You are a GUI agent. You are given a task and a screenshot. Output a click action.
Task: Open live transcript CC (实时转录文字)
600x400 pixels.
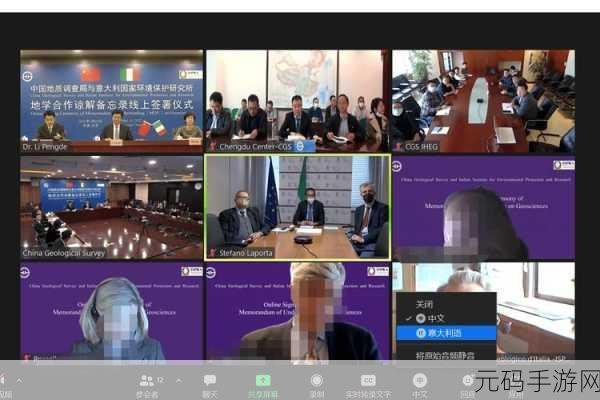tap(368, 385)
